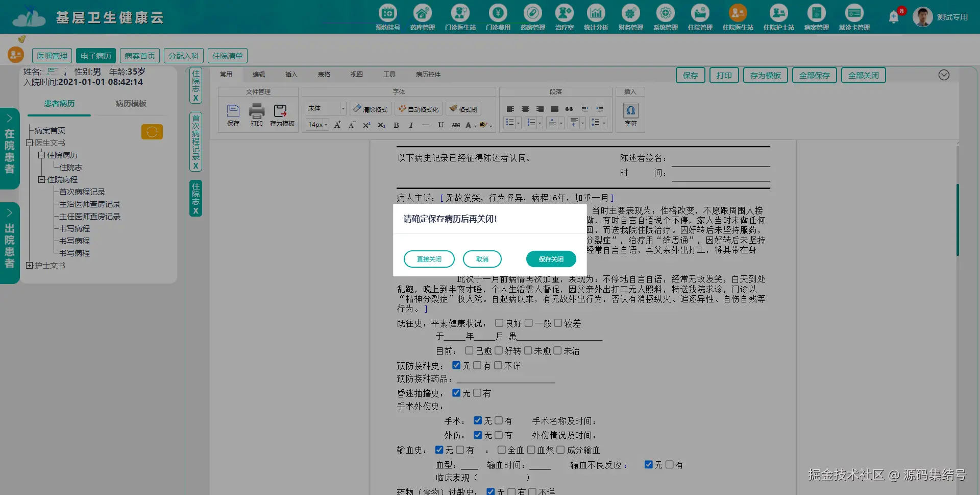Uncheck 无 for 昏迷抽搐史
Viewport: 980px width, 495px height.
coord(456,393)
